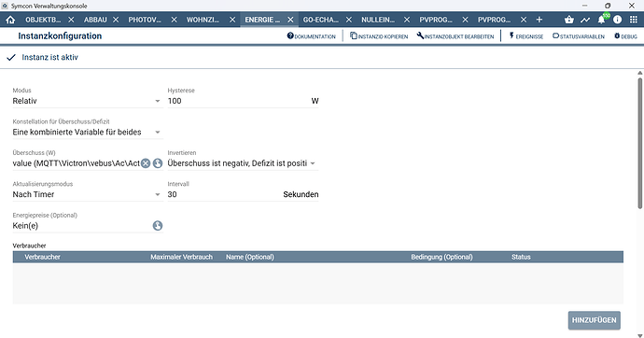Screen dimensions: 644x338
Task: Open variable picker for Energiepreise
Action: [x=158, y=226]
